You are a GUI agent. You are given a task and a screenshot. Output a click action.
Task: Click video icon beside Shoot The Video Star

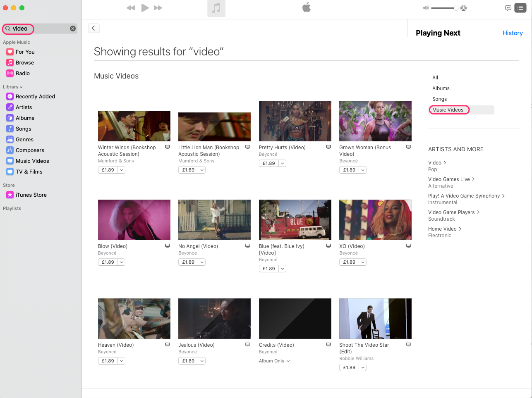click(x=409, y=344)
